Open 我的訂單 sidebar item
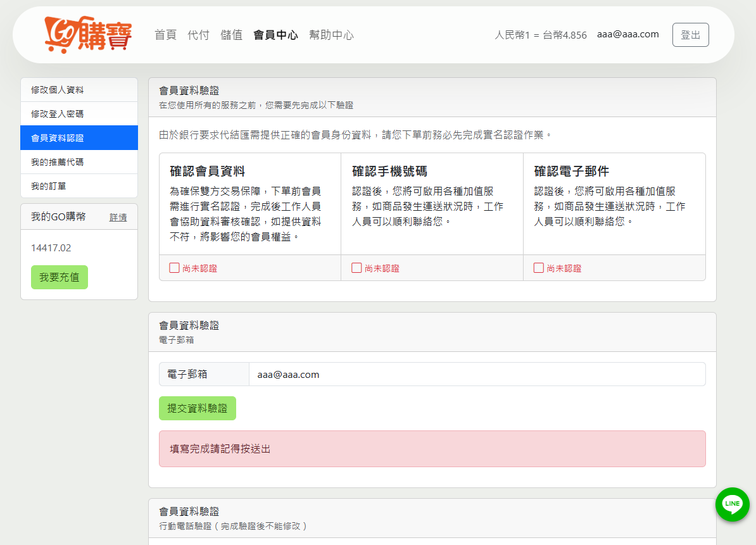 [x=79, y=186]
